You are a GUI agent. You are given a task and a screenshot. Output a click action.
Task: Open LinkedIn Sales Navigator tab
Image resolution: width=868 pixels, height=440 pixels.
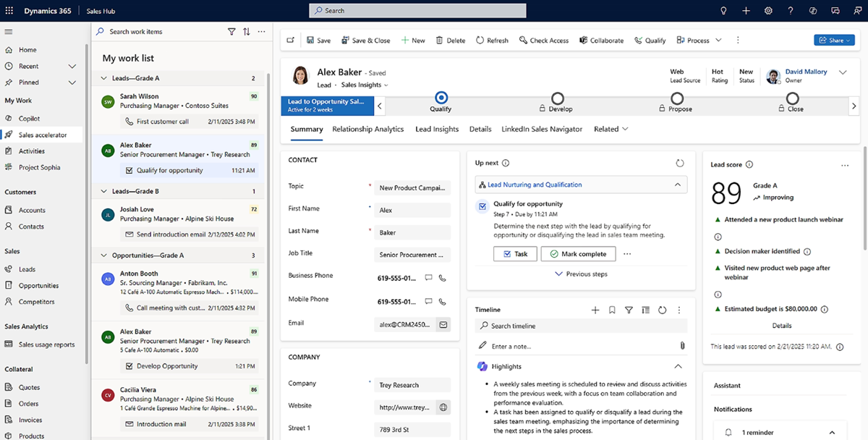[542, 129]
